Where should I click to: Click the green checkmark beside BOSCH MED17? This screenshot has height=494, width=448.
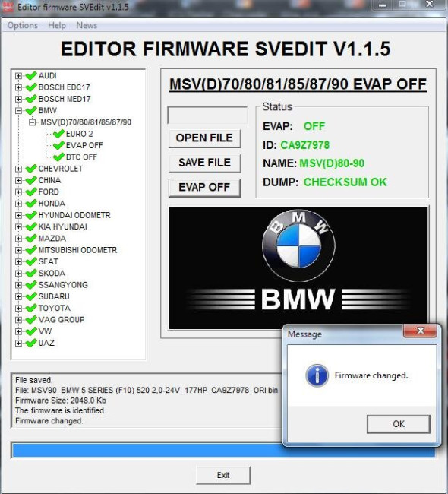(x=31, y=99)
